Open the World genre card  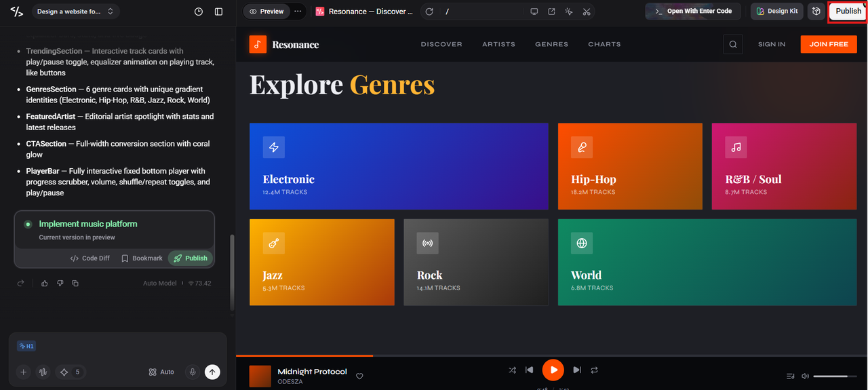click(x=707, y=262)
